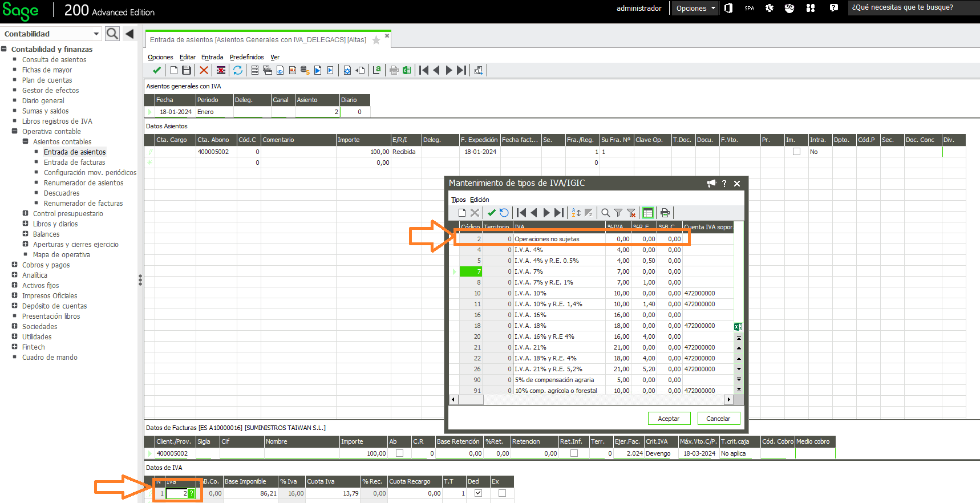
Task: Click the blank page new entry icon in main toolbar
Action: pyautogui.click(x=174, y=70)
